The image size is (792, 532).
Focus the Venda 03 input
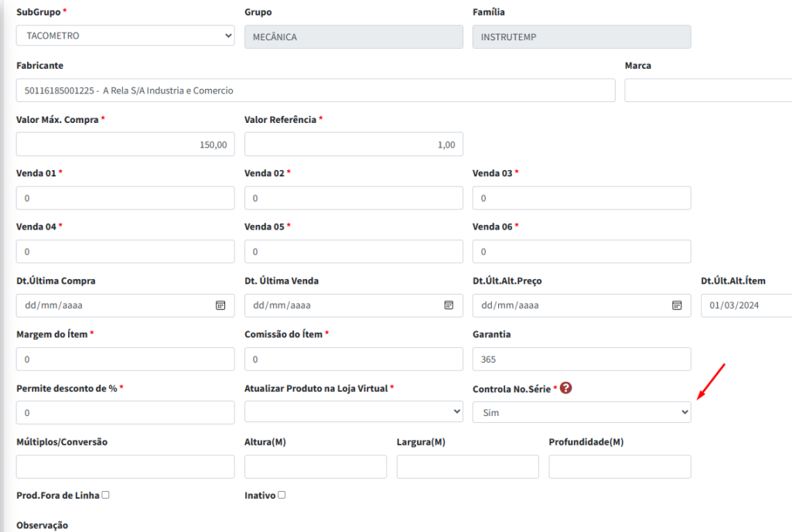tap(582, 198)
